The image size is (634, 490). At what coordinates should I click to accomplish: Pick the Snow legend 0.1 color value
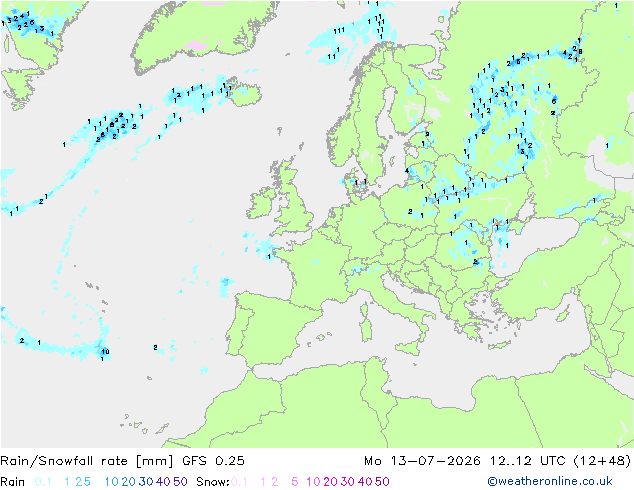click(239, 482)
